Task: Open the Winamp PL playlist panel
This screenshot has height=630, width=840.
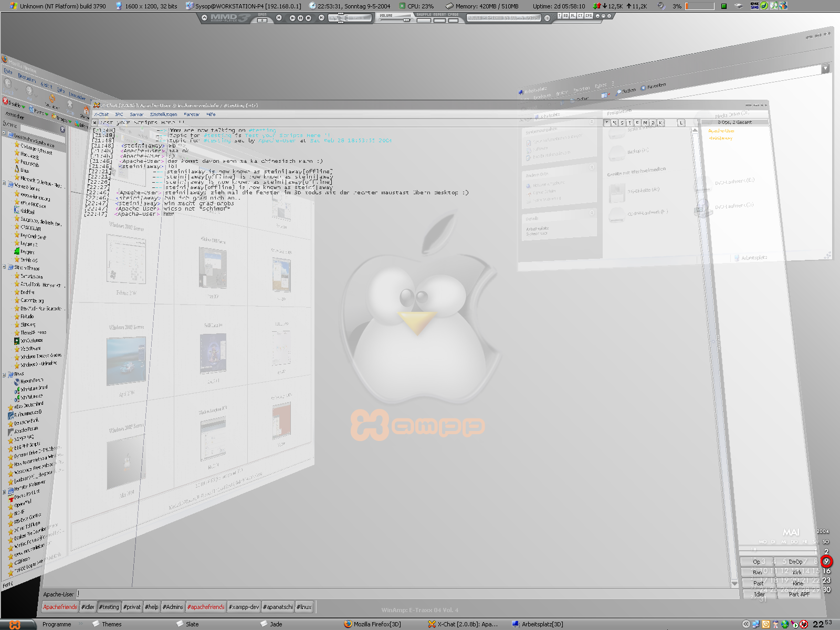Action: [x=573, y=16]
